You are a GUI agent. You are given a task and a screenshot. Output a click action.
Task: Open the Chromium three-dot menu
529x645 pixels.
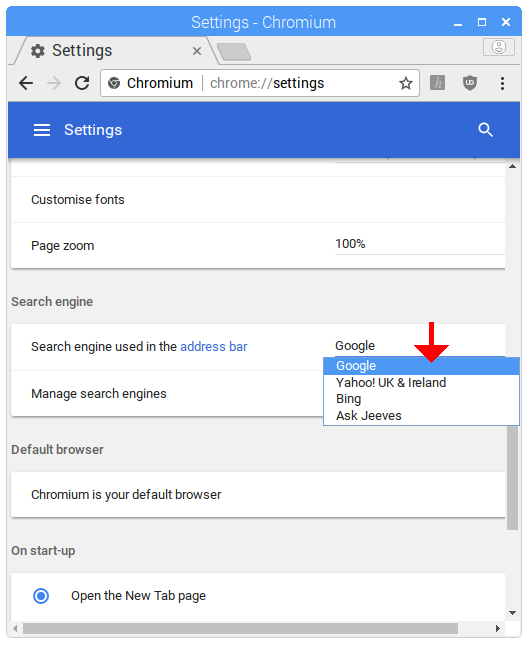[x=502, y=83]
